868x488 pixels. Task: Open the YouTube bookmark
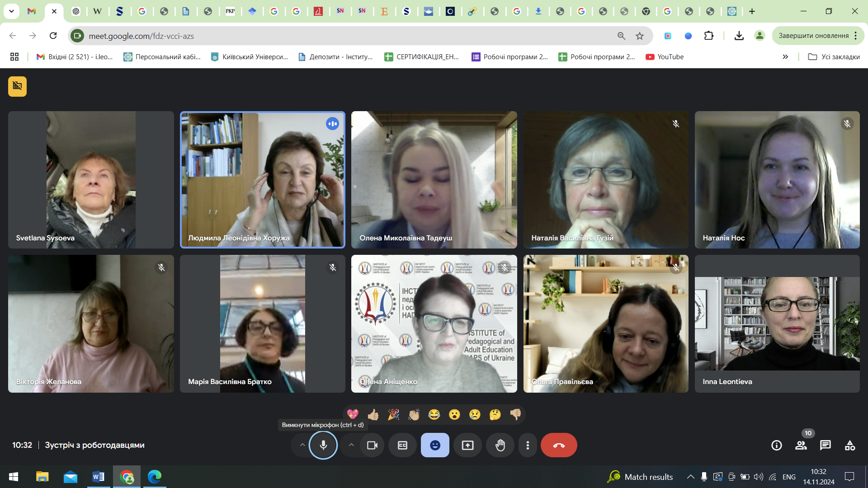click(x=665, y=57)
